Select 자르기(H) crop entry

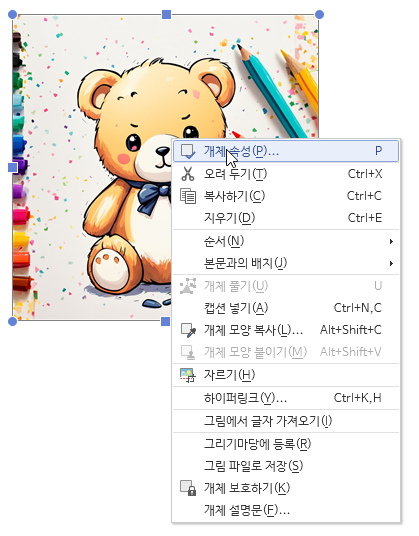[x=286, y=375]
